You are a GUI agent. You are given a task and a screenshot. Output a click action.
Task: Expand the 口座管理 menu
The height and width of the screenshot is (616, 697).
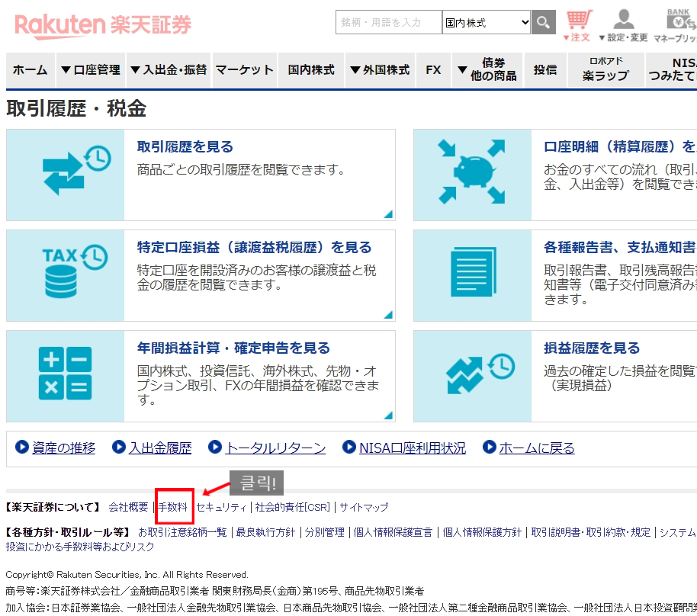point(91,70)
